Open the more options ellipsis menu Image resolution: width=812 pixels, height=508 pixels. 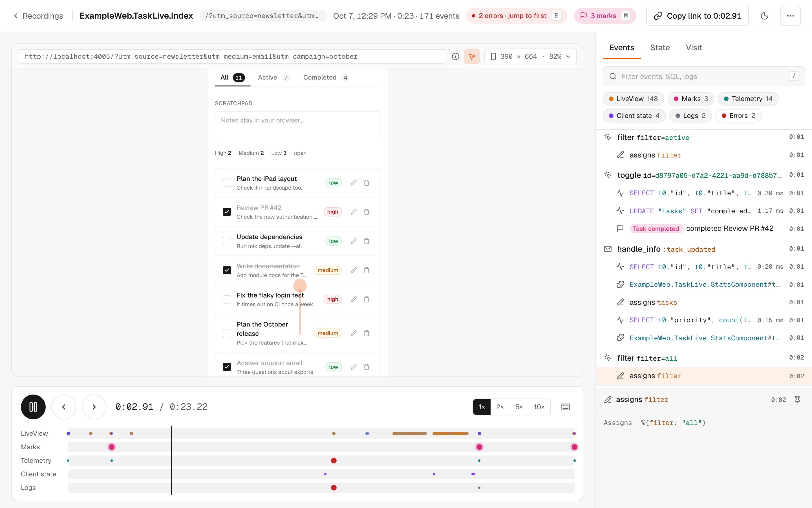point(791,16)
